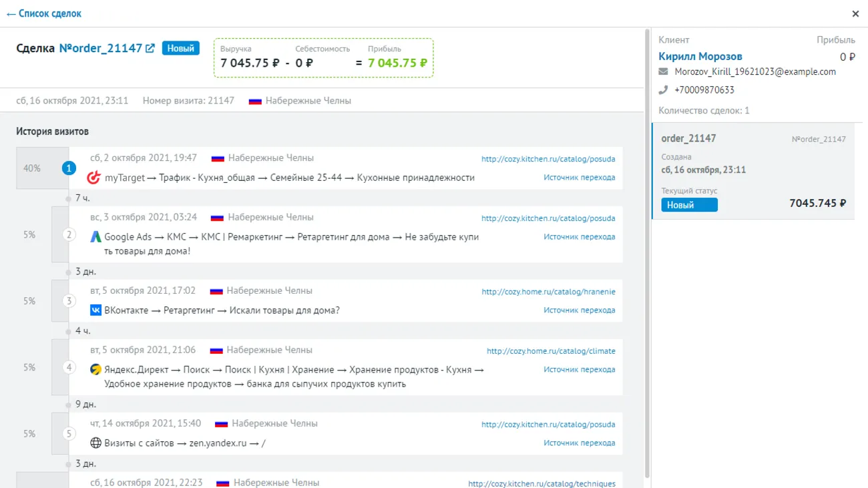This screenshot has width=868, height=488.
Task: Click the Yandex Direct logo icon
Action: (95, 369)
